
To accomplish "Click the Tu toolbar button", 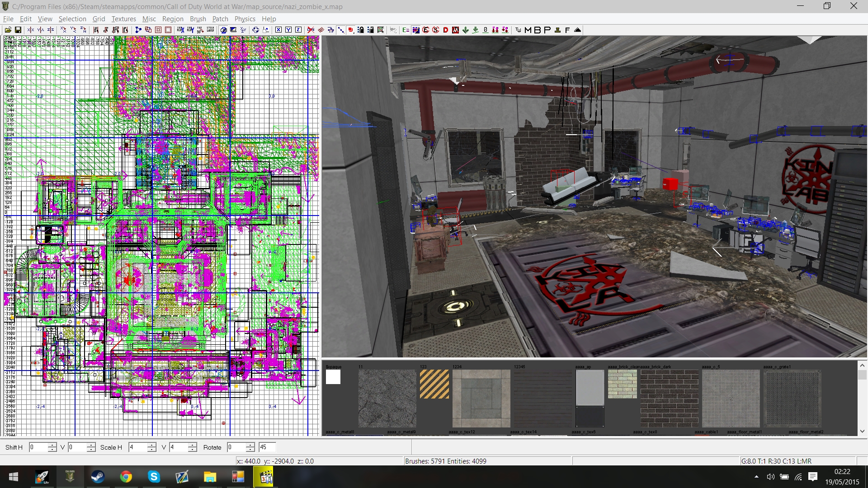I will point(518,30).
